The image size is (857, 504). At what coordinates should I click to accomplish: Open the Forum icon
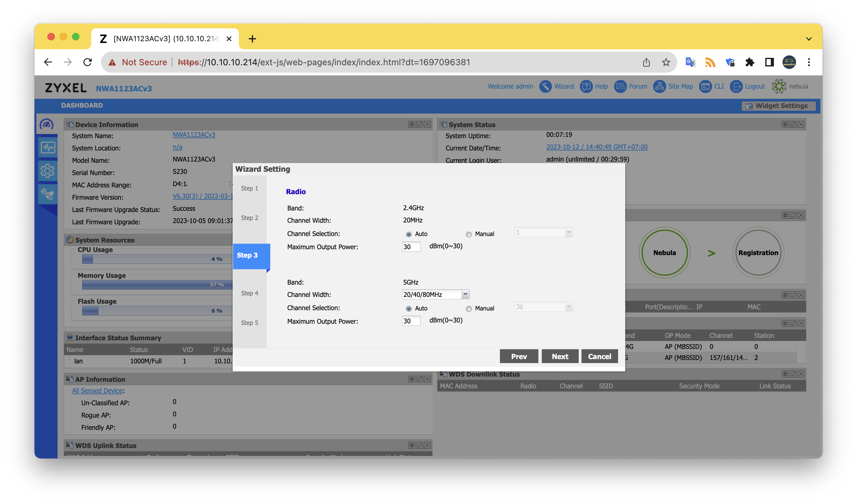pos(620,86)
